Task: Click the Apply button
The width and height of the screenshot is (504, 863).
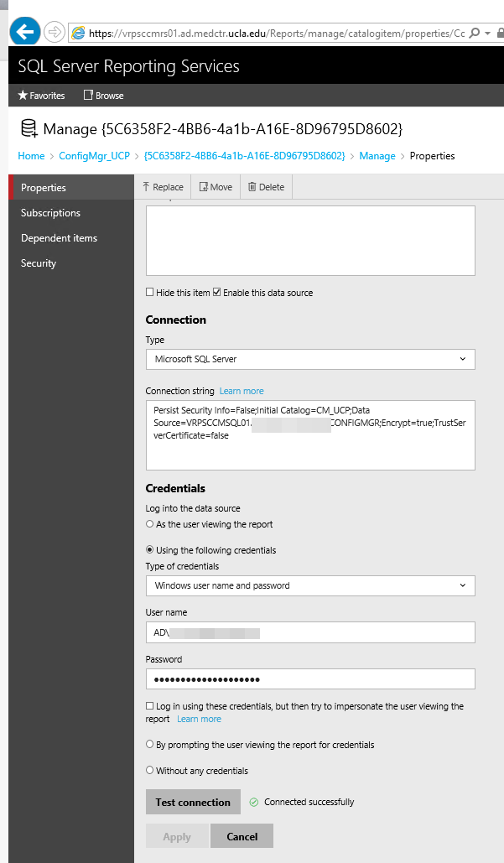Action: tap(177, 837)
